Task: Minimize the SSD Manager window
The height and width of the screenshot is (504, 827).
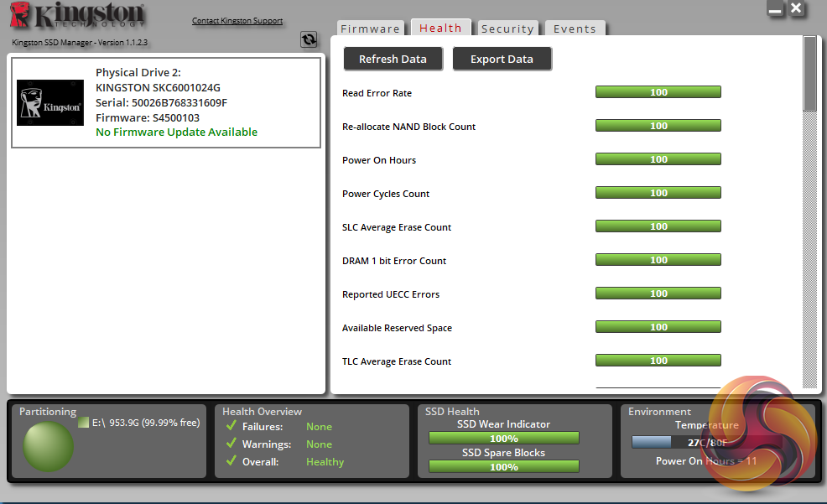Action: pyautogui.click(x=775, y=9)
